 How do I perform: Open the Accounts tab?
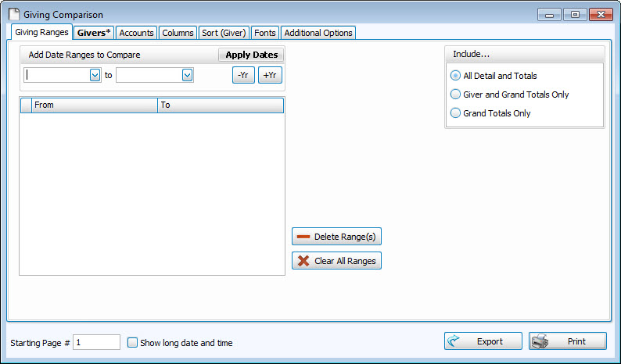pyautogui.click(x=136, y=33)
